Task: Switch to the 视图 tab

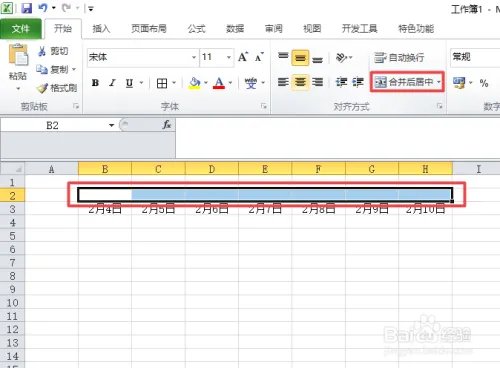Action: pos(312,29)
